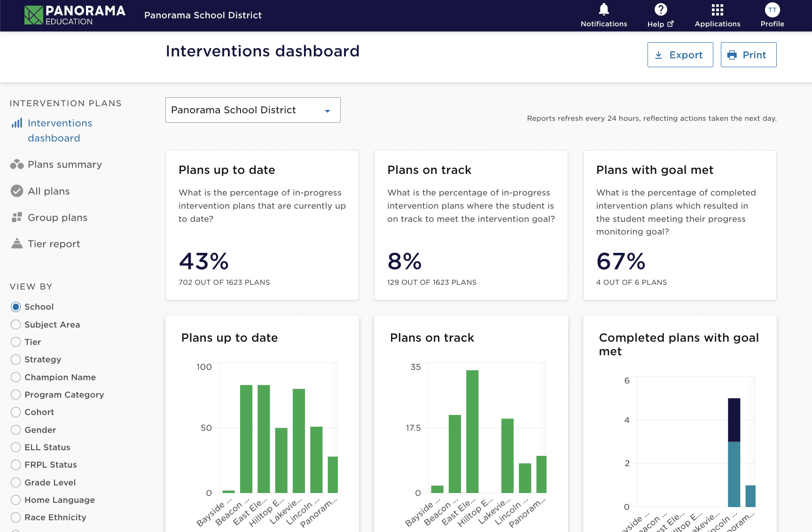Open Plans summary in sidebar
Viewport: 812px width, 532px height.
(65, 164)
